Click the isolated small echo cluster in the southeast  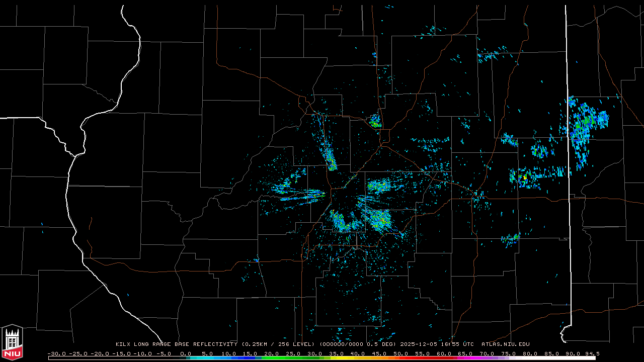[511, 238]
